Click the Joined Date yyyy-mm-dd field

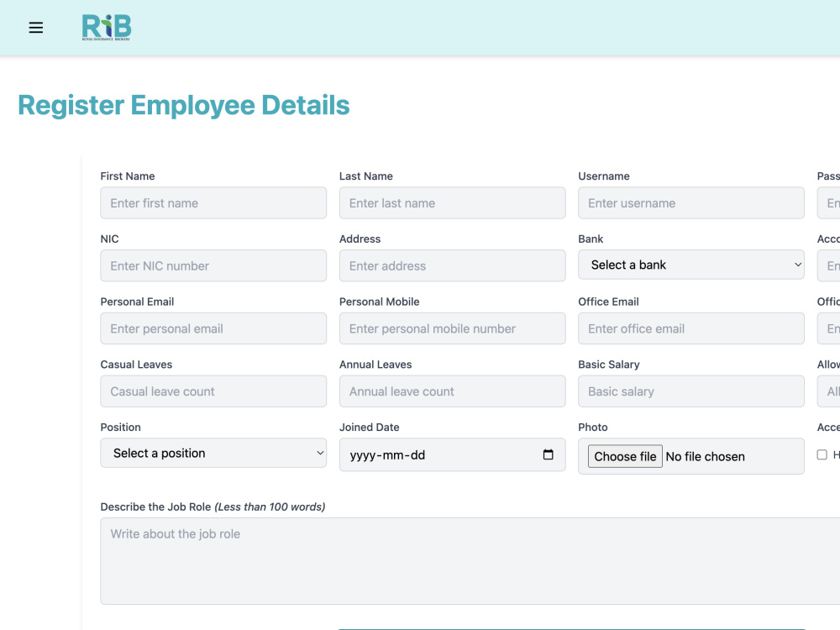click(452, 454)
